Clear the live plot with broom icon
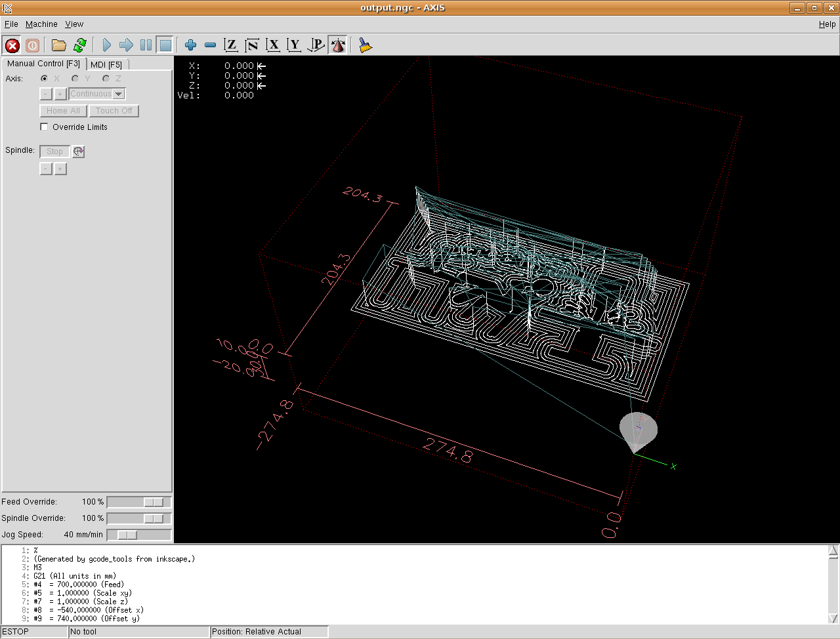 pos(365,45)
